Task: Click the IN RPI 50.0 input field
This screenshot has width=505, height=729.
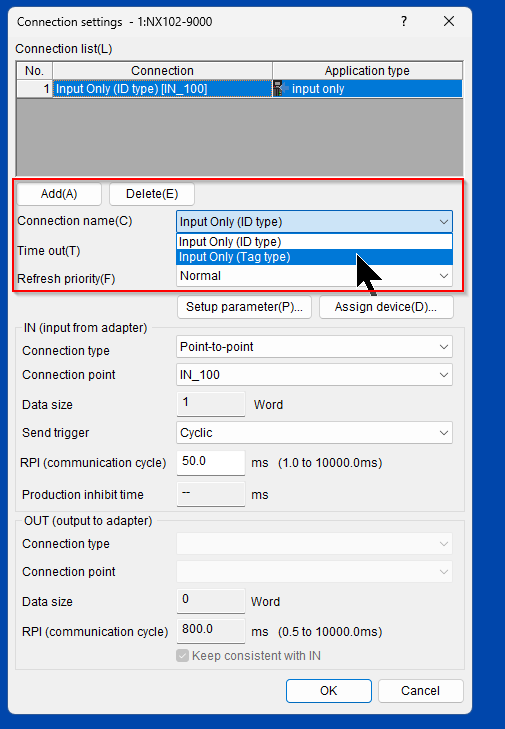Action: [211, 462]
